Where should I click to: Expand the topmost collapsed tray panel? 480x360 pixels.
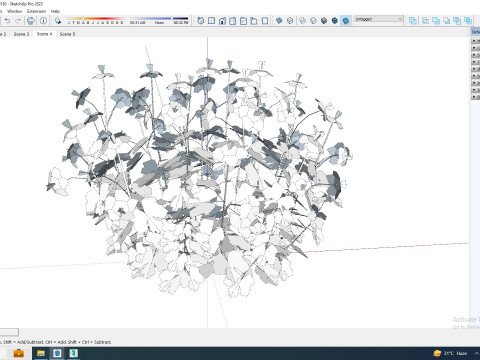[x=475, y=41]
